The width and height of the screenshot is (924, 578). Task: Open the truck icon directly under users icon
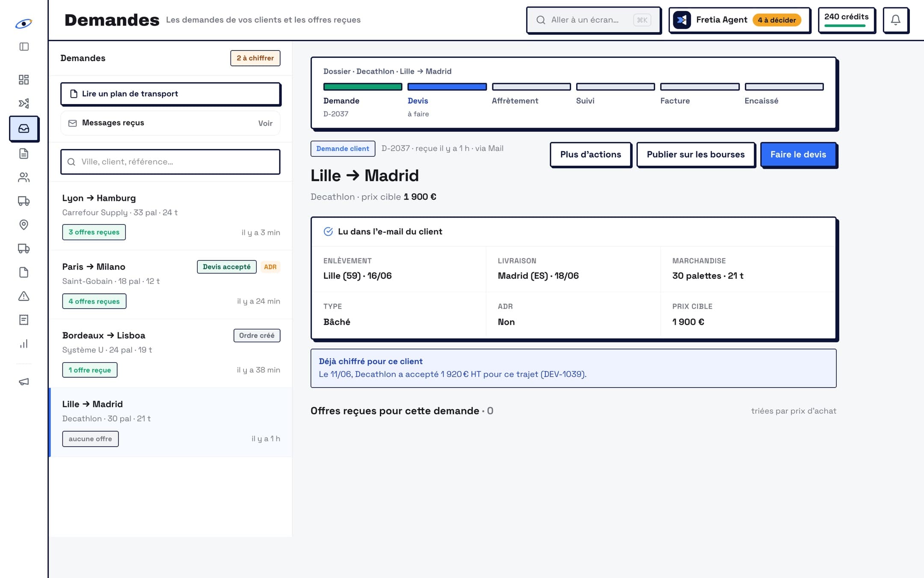click(x=24, y=201)
